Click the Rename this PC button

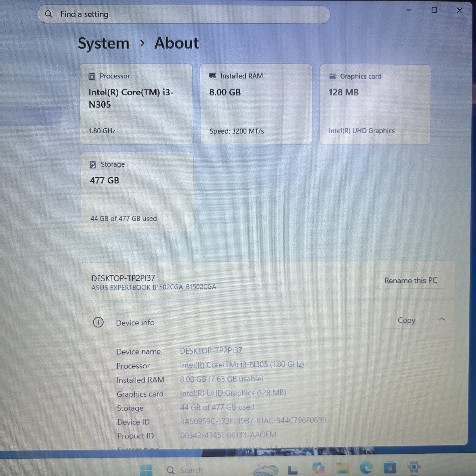411,280
